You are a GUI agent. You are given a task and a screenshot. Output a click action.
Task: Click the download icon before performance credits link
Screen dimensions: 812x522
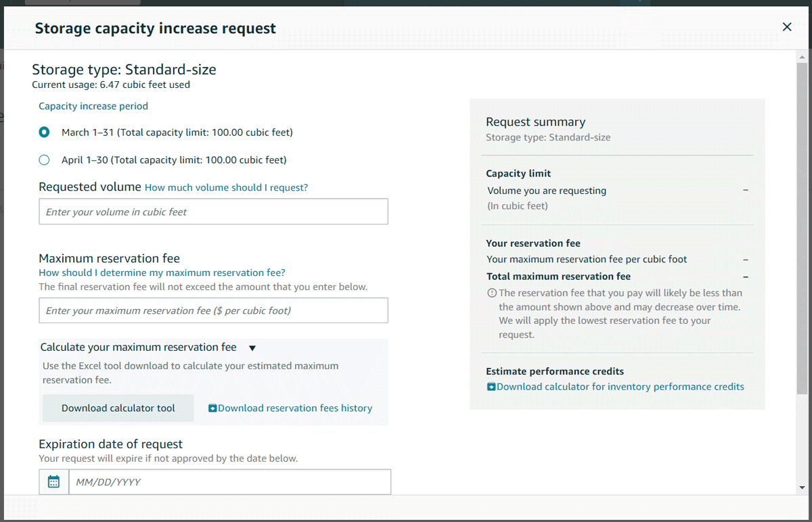coord(490,386)
